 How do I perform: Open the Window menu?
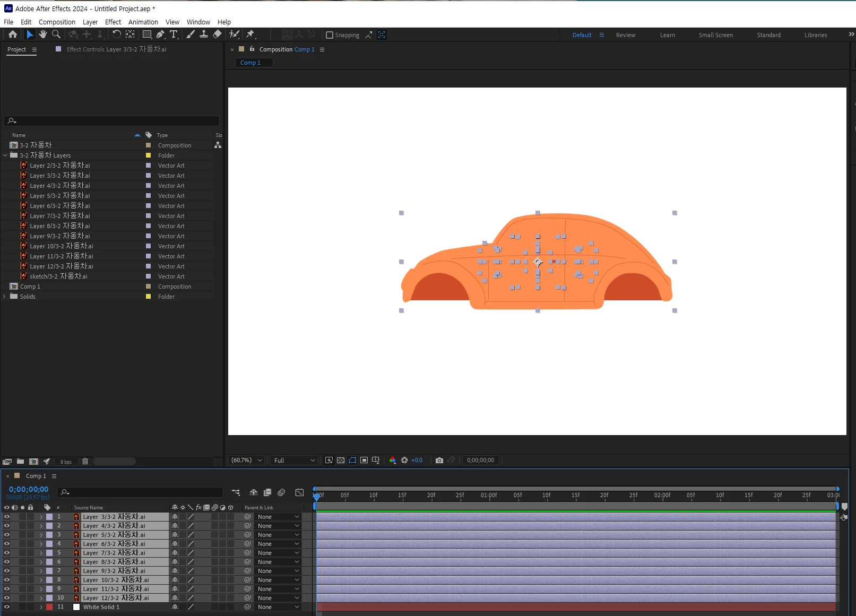tap(198, 22)
